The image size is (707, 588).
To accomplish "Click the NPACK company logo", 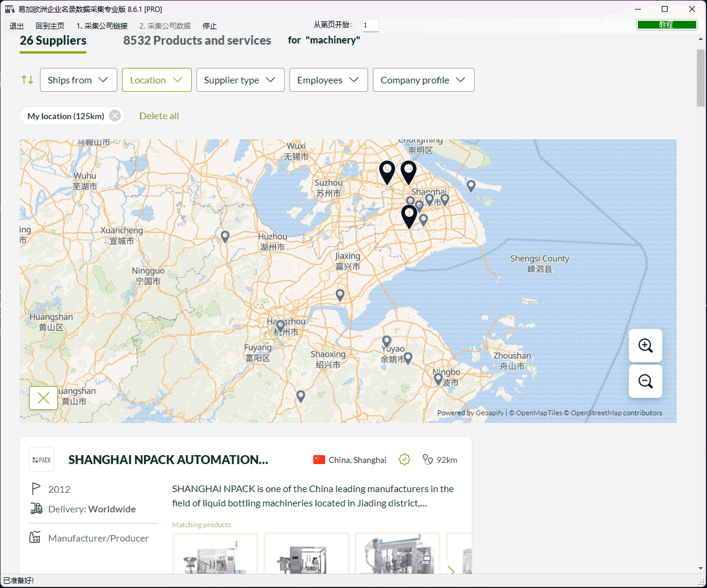I will 42,459.
